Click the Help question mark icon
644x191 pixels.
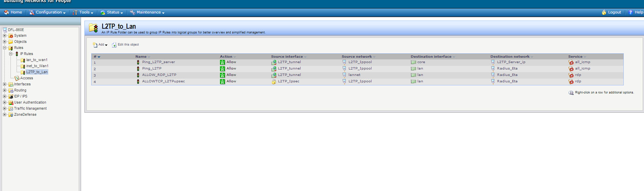pyautogui.click(x=630, y=12)
